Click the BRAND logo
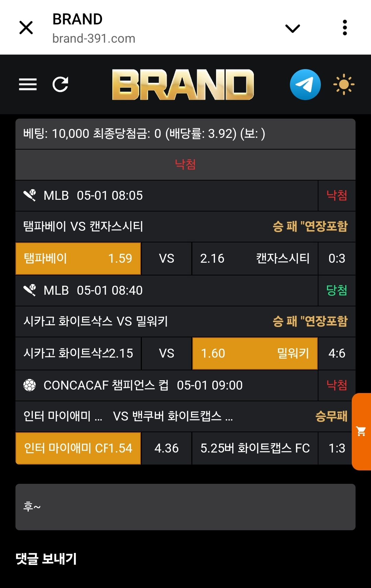 point(183,85)
